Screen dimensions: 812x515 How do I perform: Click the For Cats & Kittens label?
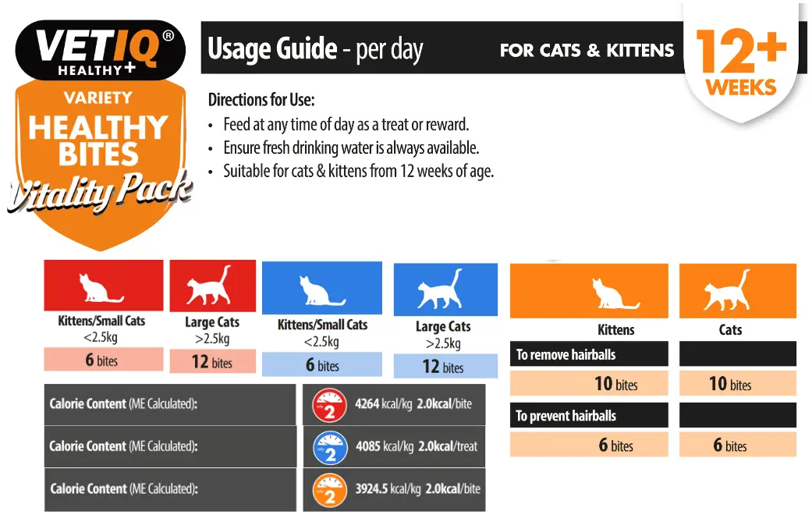[587, 51]
